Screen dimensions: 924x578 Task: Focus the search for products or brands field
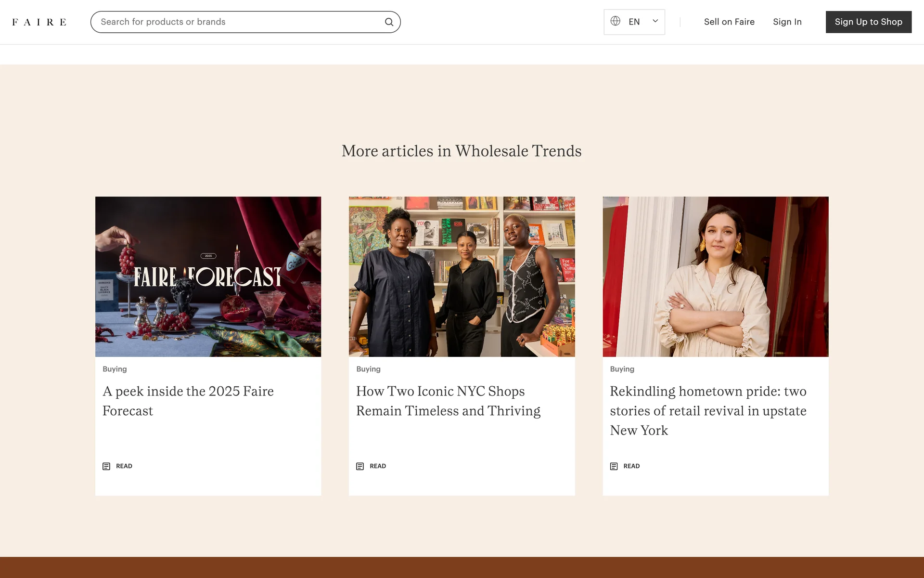(x=236, y=22)
